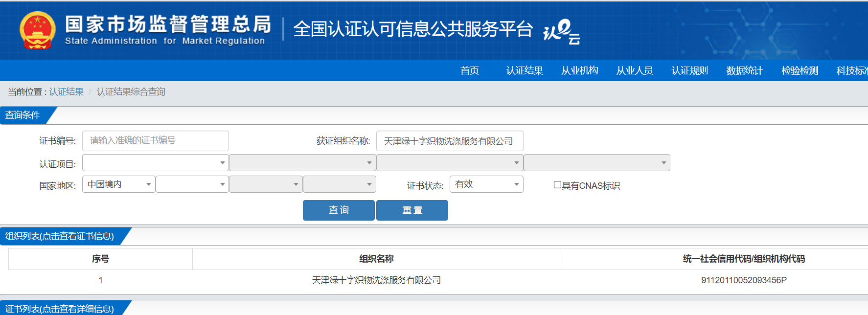868x315 pixels.
Task: Expand the fourth 认证项目 dropdown
Action: 597,163
